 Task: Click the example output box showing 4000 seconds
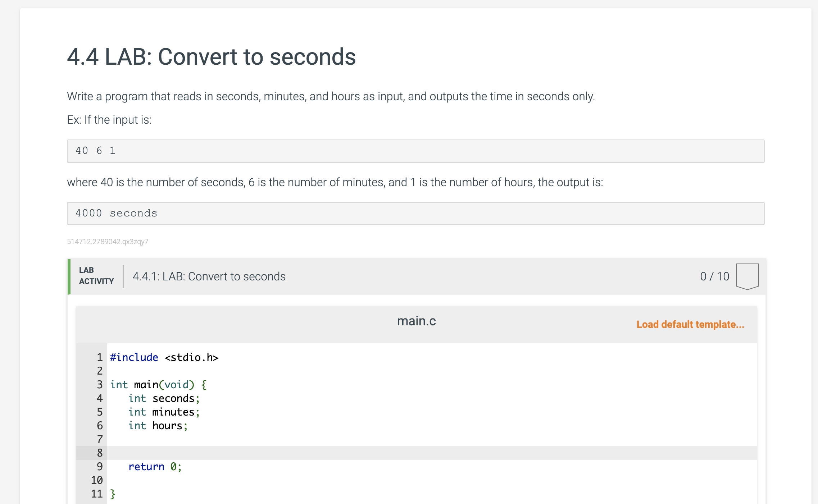pyautogui.click(x=415, y=214)
